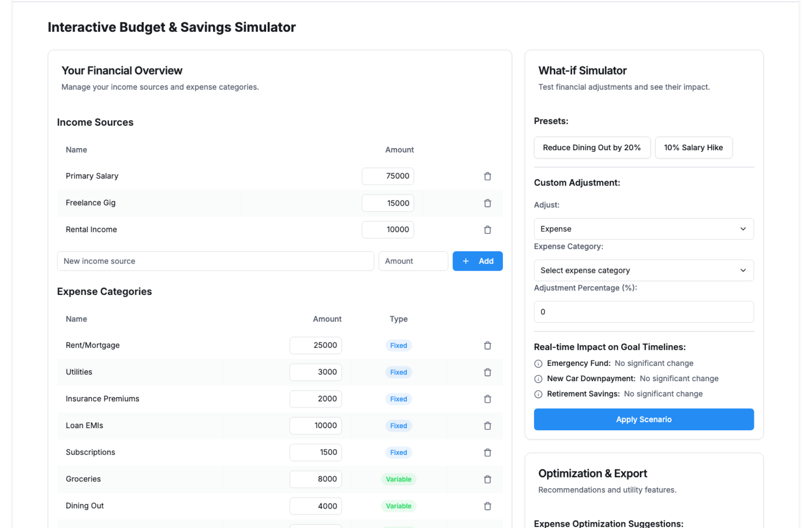Image resolution: width=812 pixels, height=528 pixels.
Task: Choose the 10% Salary Hike preset
Action: [x=693, y=148]
